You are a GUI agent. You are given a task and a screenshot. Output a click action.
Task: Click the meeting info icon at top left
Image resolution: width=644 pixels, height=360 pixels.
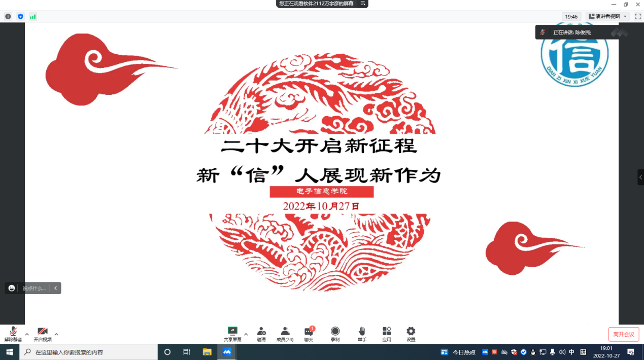coord(8,17)
